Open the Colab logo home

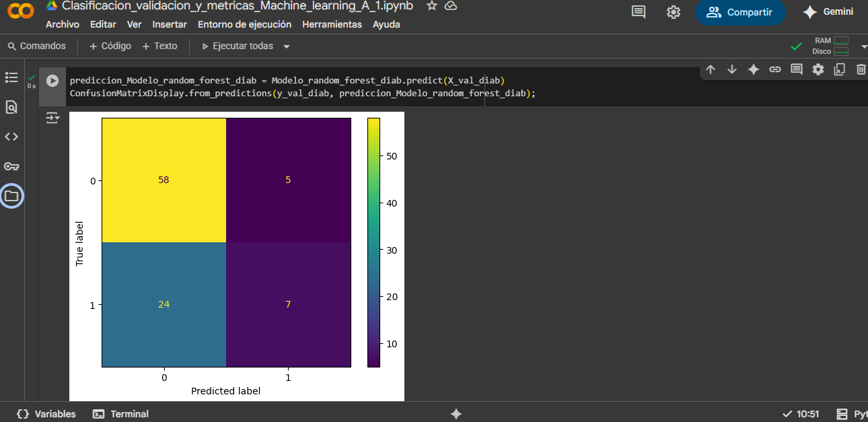[20, 12]
